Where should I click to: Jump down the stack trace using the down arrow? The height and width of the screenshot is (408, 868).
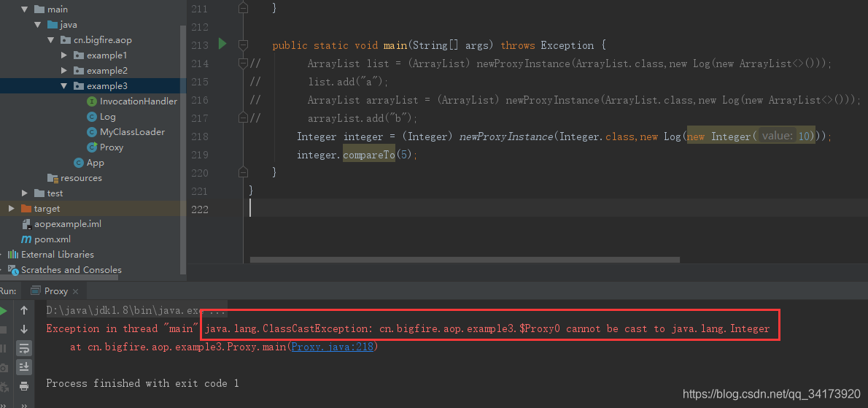24,329
